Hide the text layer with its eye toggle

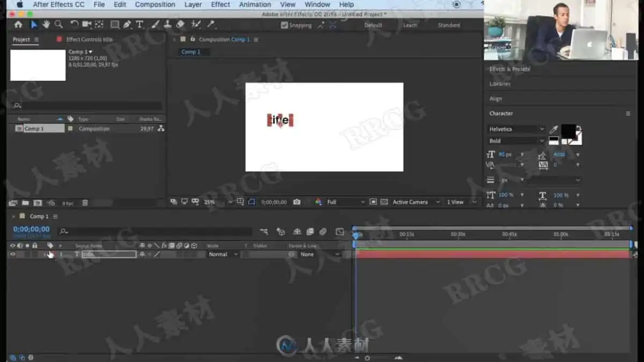pos(12,254)
